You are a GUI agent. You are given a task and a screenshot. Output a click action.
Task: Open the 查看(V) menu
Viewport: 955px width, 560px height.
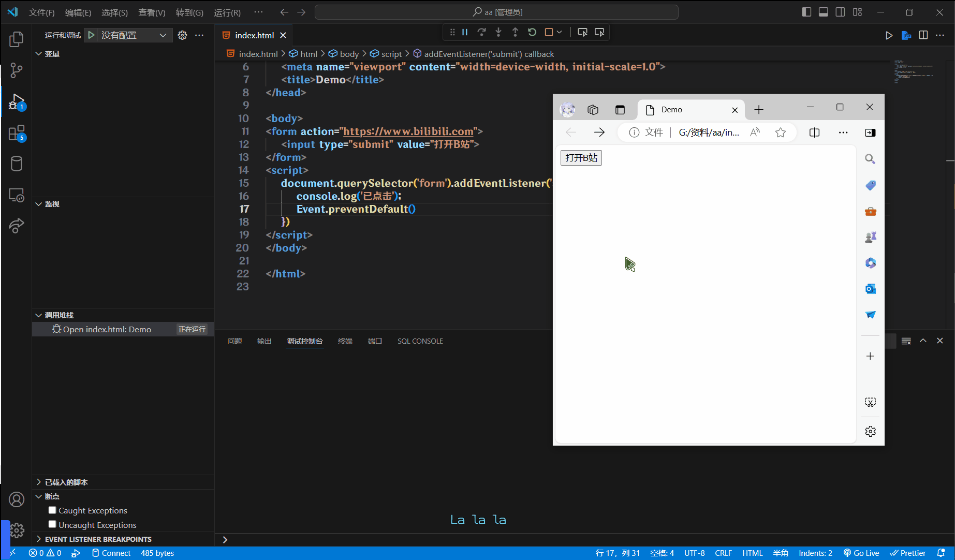click(152, 12)
